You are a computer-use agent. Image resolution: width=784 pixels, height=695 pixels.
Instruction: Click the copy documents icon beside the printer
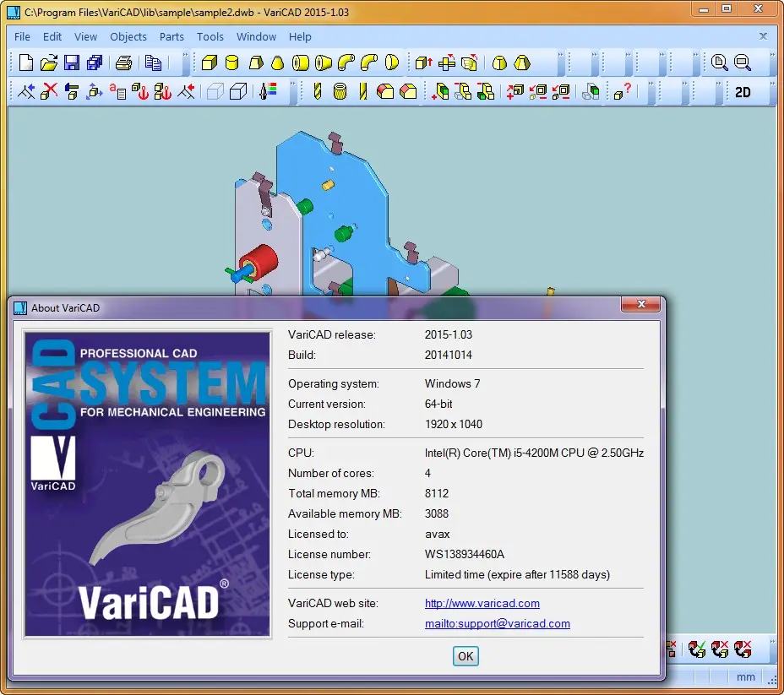[153, 63]
